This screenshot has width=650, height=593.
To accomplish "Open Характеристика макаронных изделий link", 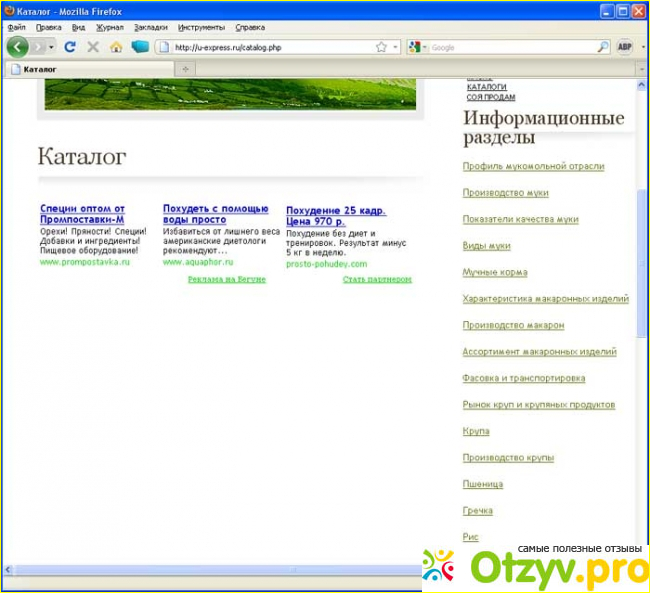I will point(545,299).
